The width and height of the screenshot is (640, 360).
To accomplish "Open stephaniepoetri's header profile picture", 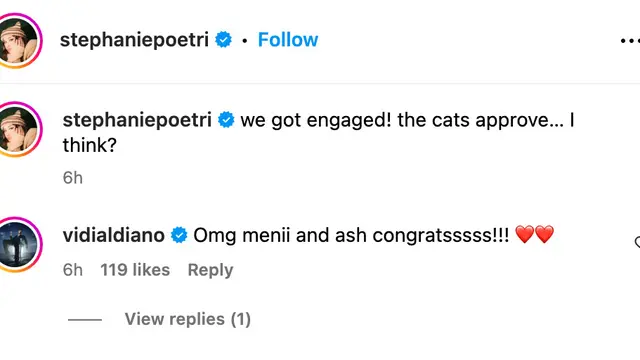I will [x=19, y=40].
